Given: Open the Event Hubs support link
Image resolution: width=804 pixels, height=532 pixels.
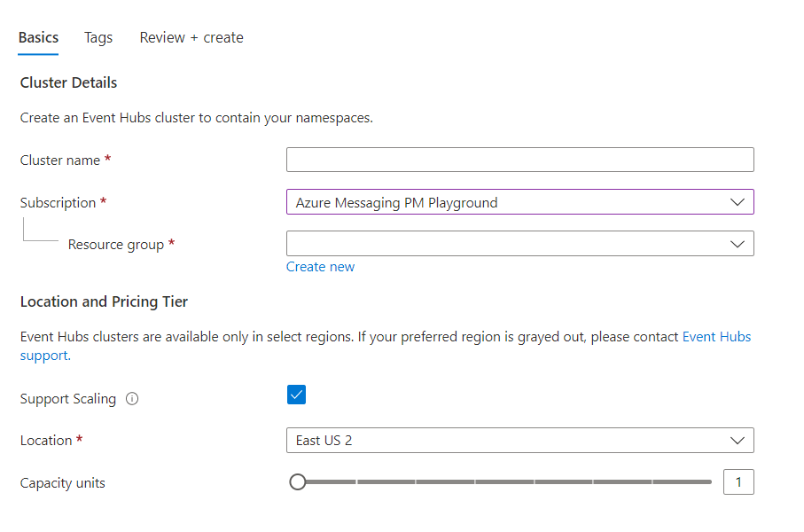Looking at the screenshot, I should tap(716, 337).
